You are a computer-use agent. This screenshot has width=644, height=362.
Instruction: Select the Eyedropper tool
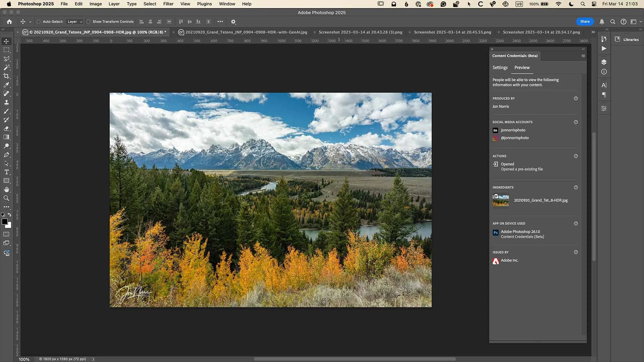[x=6, y=85]
